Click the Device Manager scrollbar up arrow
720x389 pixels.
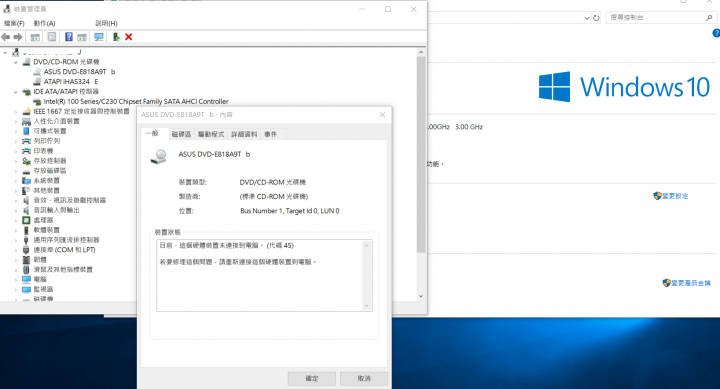421,52
